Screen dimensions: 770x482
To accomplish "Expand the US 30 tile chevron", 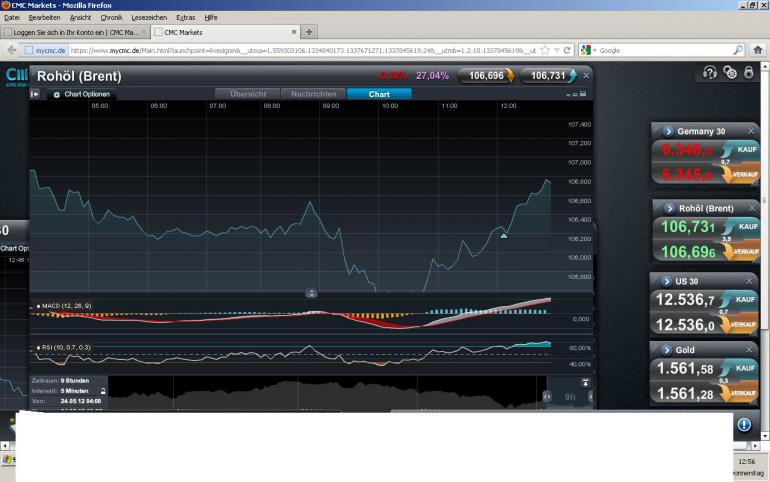I will pos(666,281).
